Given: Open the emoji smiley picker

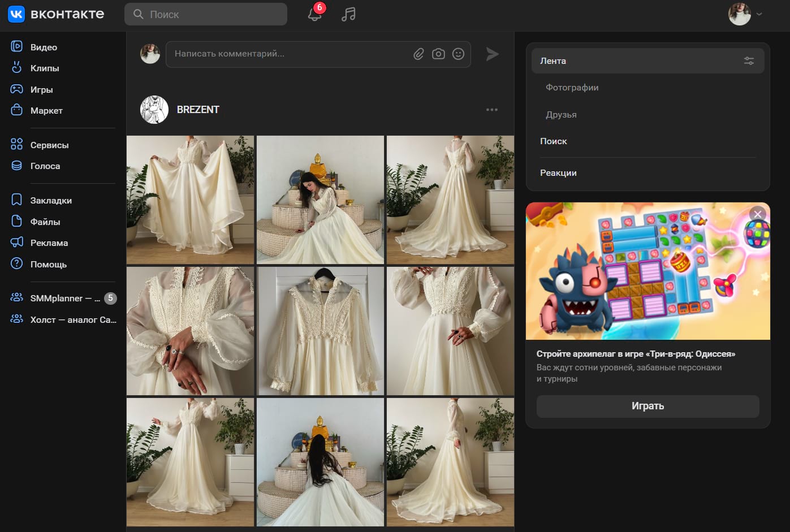Looking at the screenshot, I should click(x=459, y=54).
